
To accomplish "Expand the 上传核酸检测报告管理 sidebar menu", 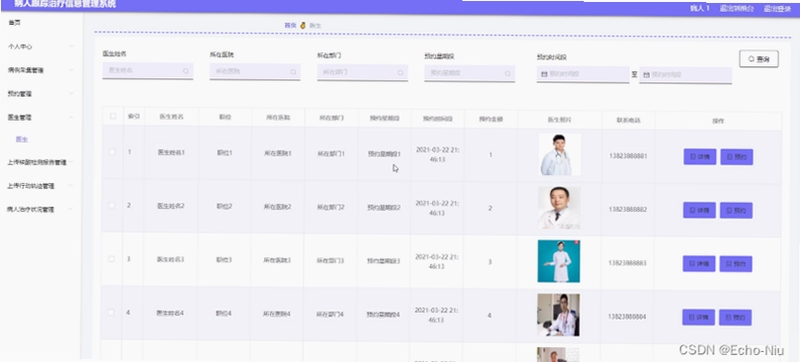I will pos(71,162).
